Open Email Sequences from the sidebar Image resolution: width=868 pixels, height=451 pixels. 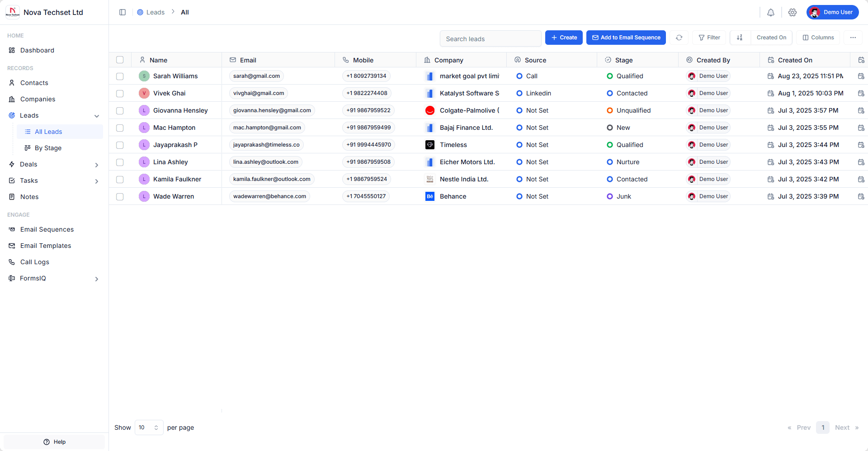pyautogui.click(x=47, y=229)
